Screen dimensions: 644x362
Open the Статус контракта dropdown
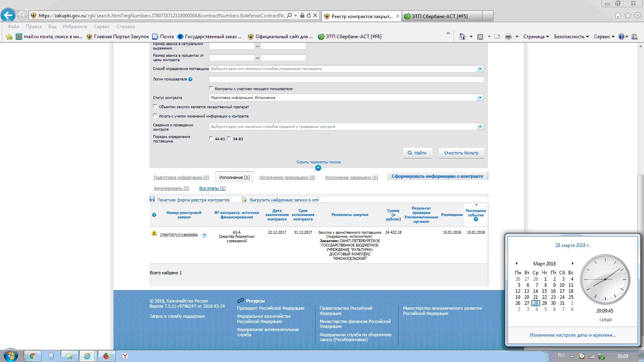pyautogui.click(x=480, y=98)
